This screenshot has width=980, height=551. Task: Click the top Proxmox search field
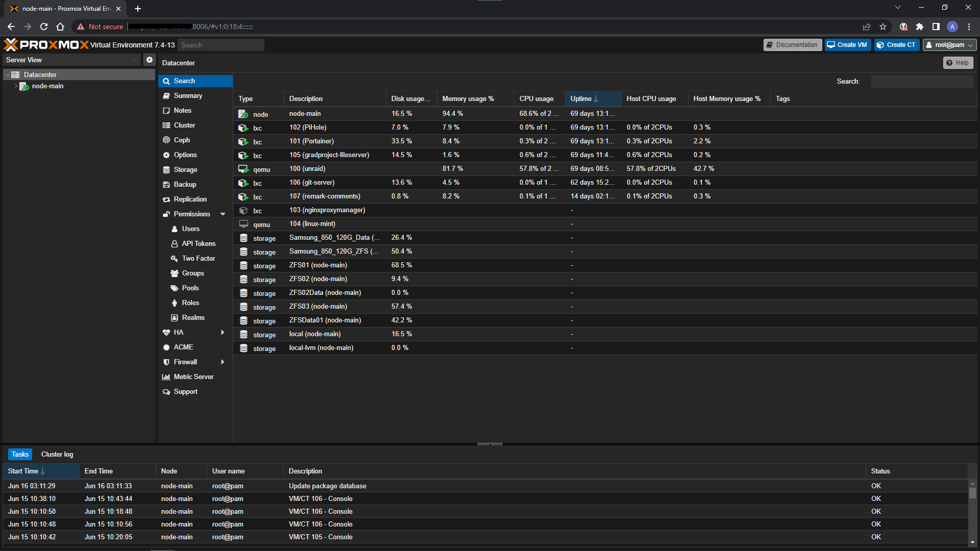(x=220, y=45)
